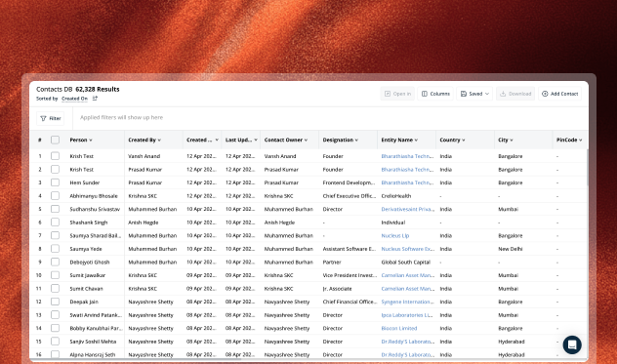Open the Nucleus Up entity link

pyautogui.click(x=395, y=236)
